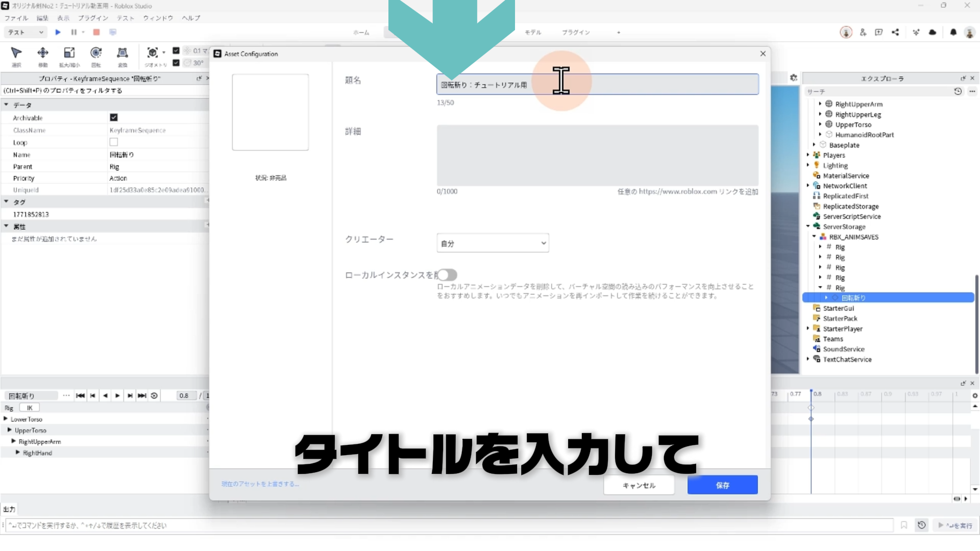Image resolution: width=980 pixels, height=551 pixels.
Task: Expand the Players tree node
Action: point(808,155)
